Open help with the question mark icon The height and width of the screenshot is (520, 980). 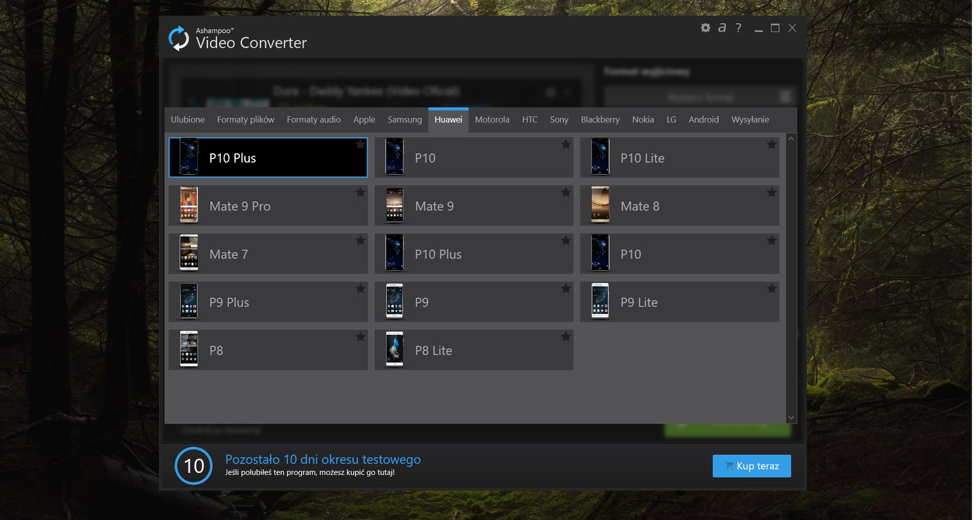point(738,28)
